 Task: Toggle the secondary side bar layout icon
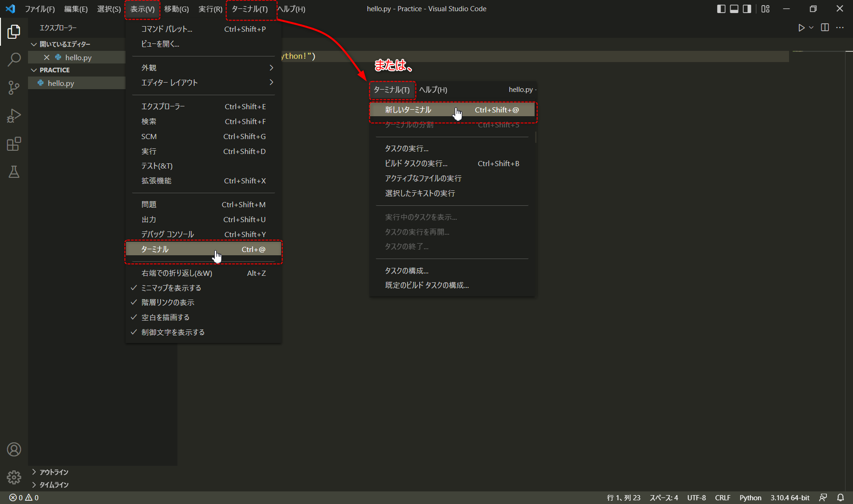(747, 9)
